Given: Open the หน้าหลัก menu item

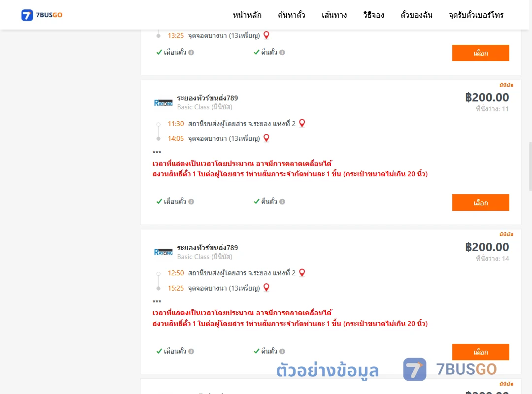Looking at the screenshot, I should click(x=247, y=15).
